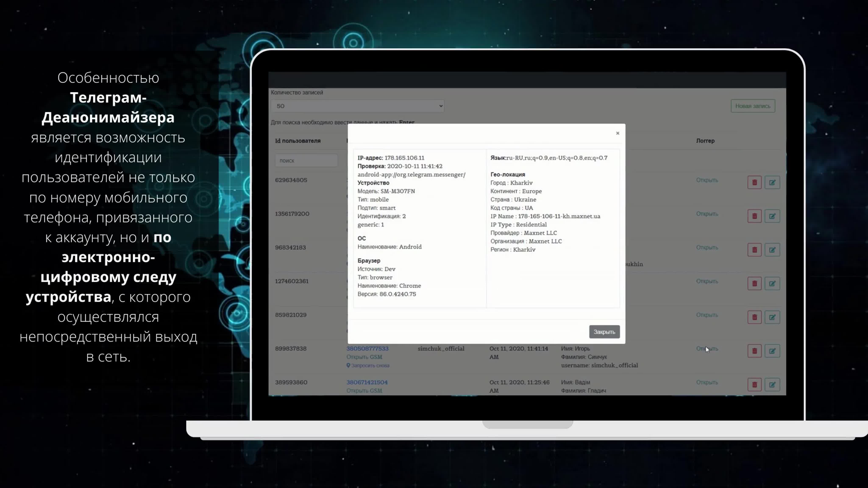Delete the record for user 389593860

[x=754, y=384]
